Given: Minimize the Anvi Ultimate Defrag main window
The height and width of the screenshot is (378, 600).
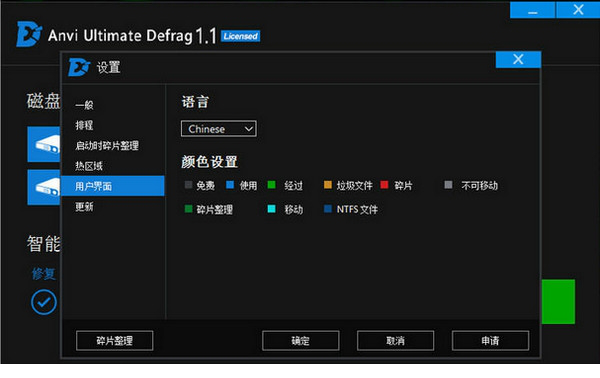Looking at the screenshot, I should pos(532,10).
